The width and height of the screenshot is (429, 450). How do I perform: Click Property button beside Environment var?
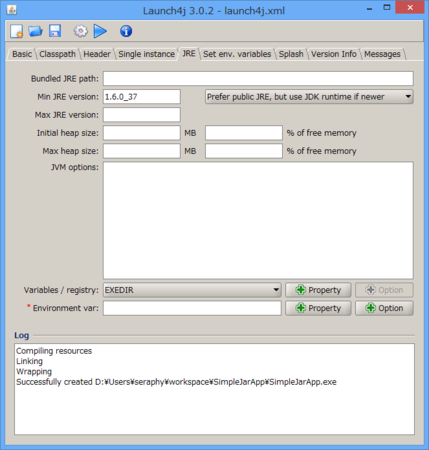tap(318, 308)
